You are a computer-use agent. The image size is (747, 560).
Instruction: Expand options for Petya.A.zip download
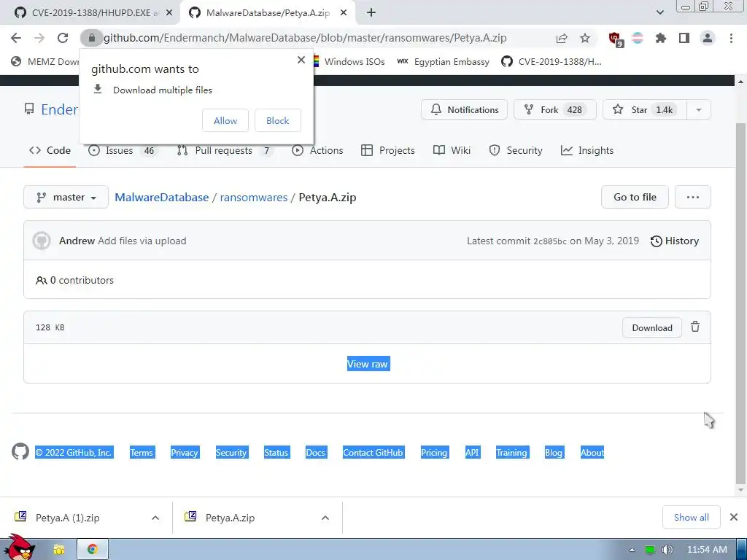coord(325,518)
